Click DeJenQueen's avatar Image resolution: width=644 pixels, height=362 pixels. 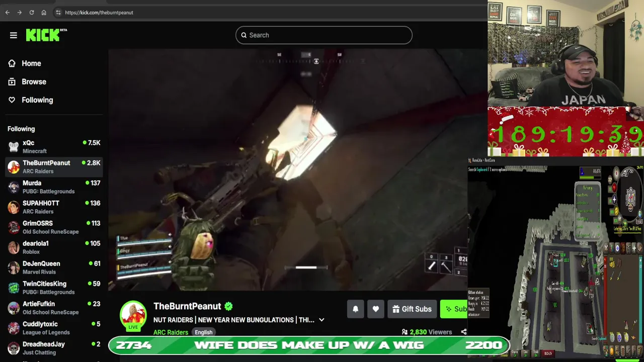point(14,267)
